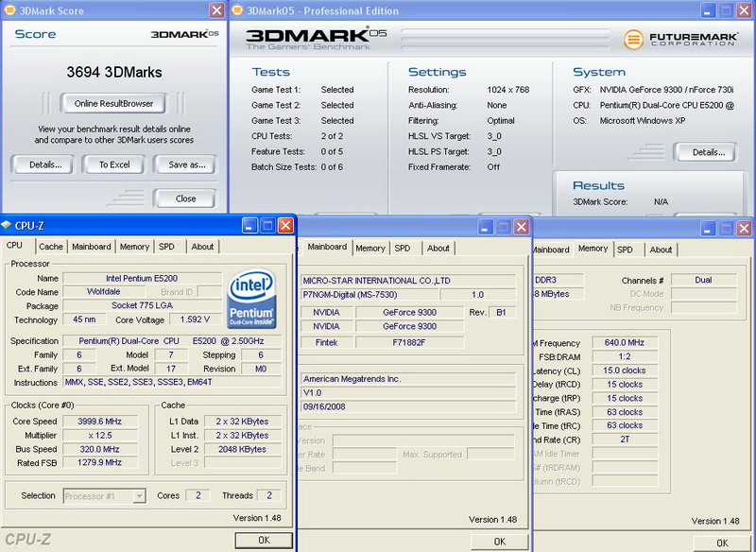Open the Mainboard tab in left CPU-Z window
The width and height of the screenshot is (756, 552).
pos(91,247)
